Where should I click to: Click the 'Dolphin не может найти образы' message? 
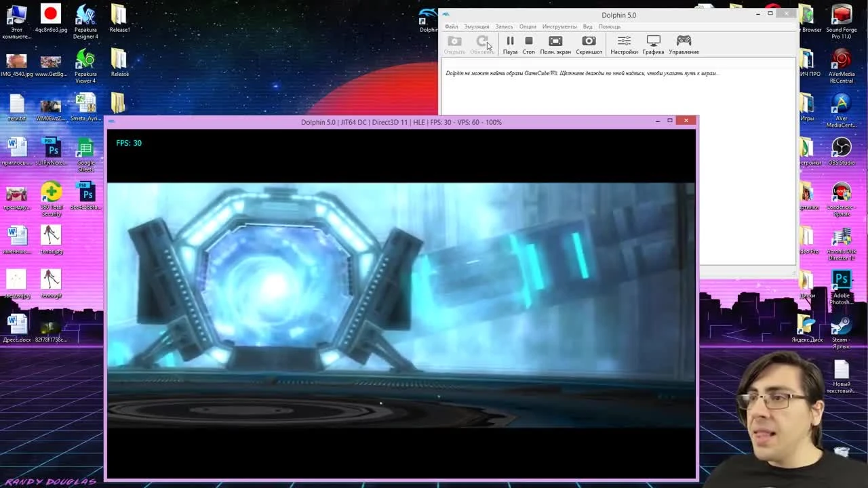[581, 73]
